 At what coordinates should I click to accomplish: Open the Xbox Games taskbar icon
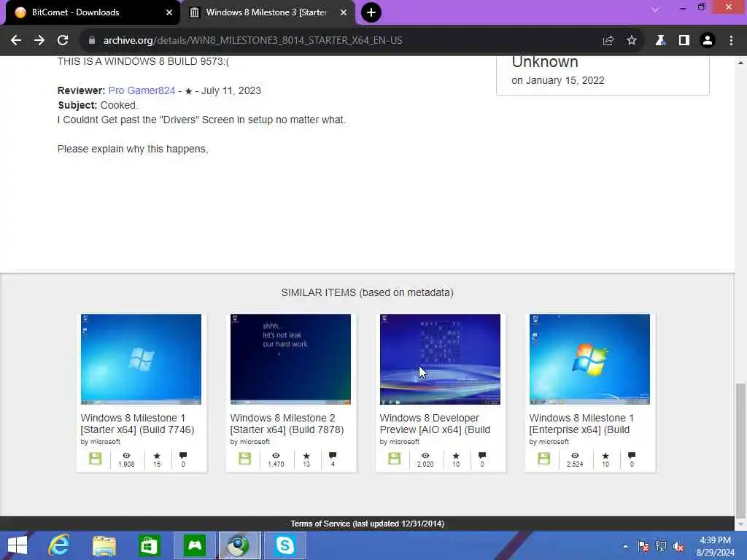[x=195, y=545]
